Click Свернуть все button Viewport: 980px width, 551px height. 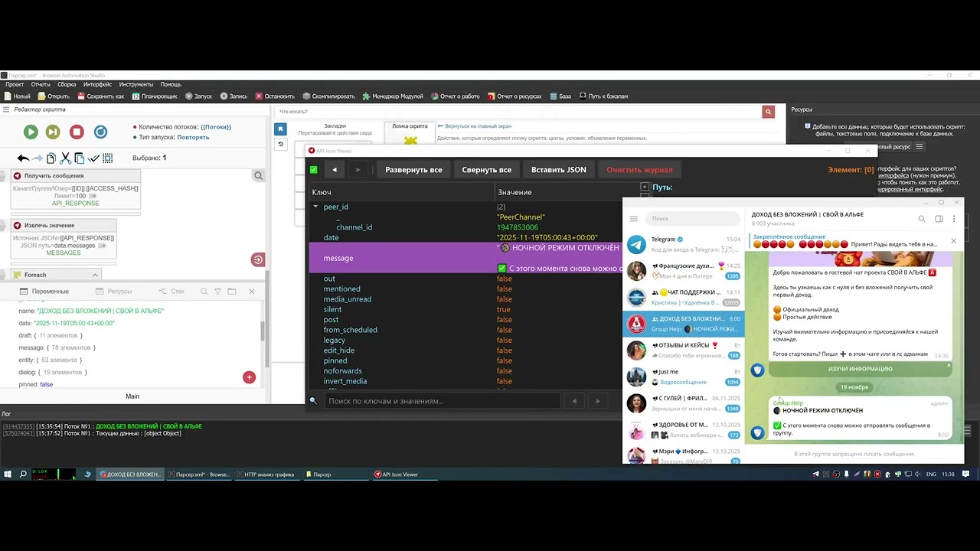point(487,170)
